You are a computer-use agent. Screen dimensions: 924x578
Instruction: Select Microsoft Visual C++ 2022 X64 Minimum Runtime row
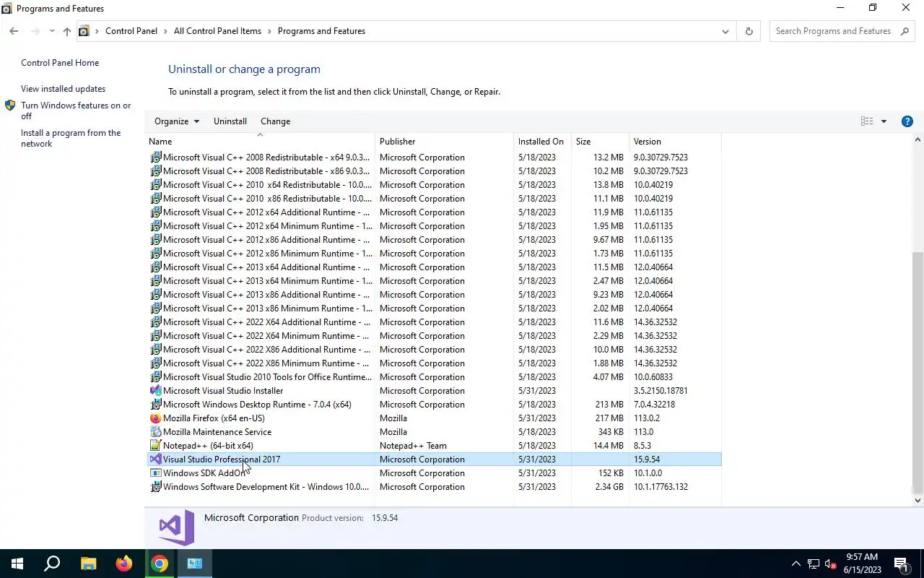[434, 336]
